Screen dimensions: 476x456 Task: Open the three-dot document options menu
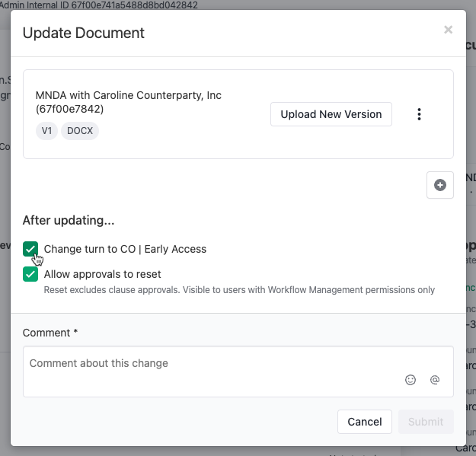click(x=419, y=114)
